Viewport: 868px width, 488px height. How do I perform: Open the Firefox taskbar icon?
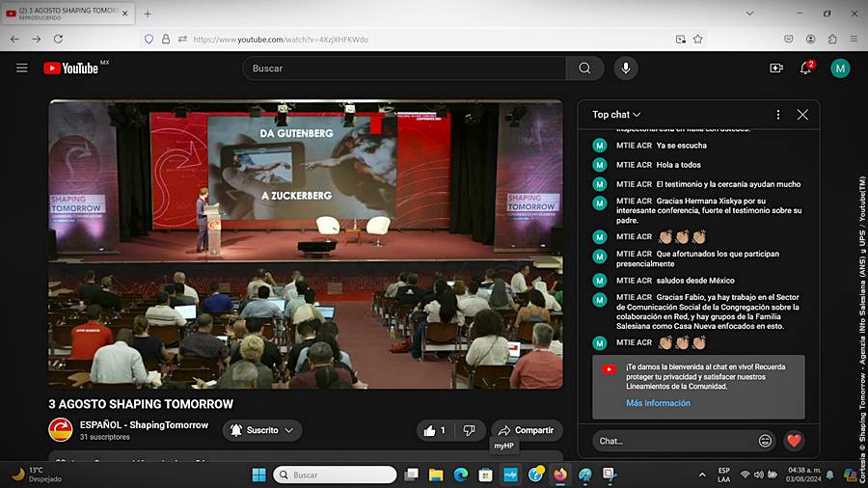(560, 474)
